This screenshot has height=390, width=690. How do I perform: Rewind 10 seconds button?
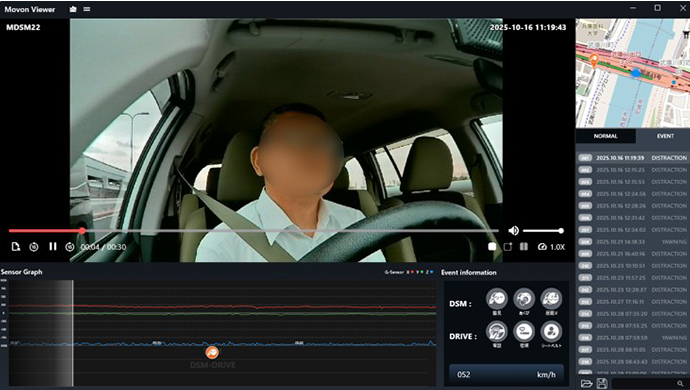34,247
